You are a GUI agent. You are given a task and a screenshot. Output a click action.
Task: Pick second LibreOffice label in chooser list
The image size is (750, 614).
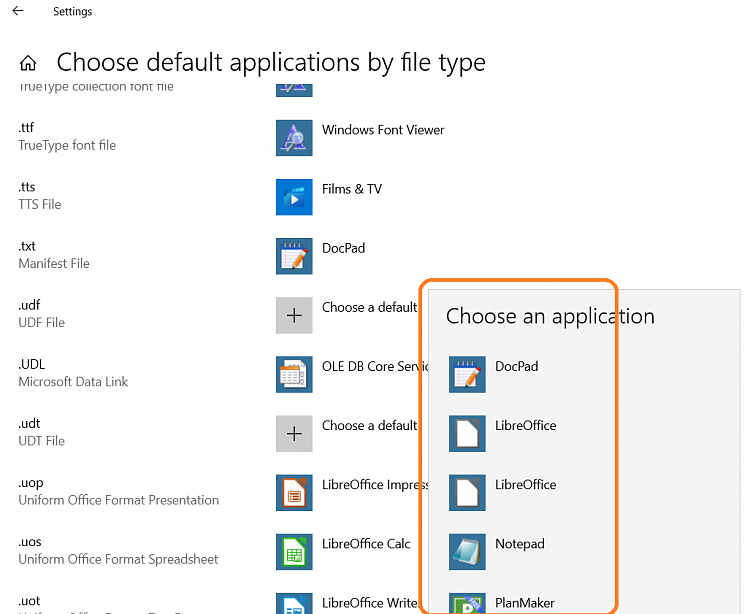point(526,484)
